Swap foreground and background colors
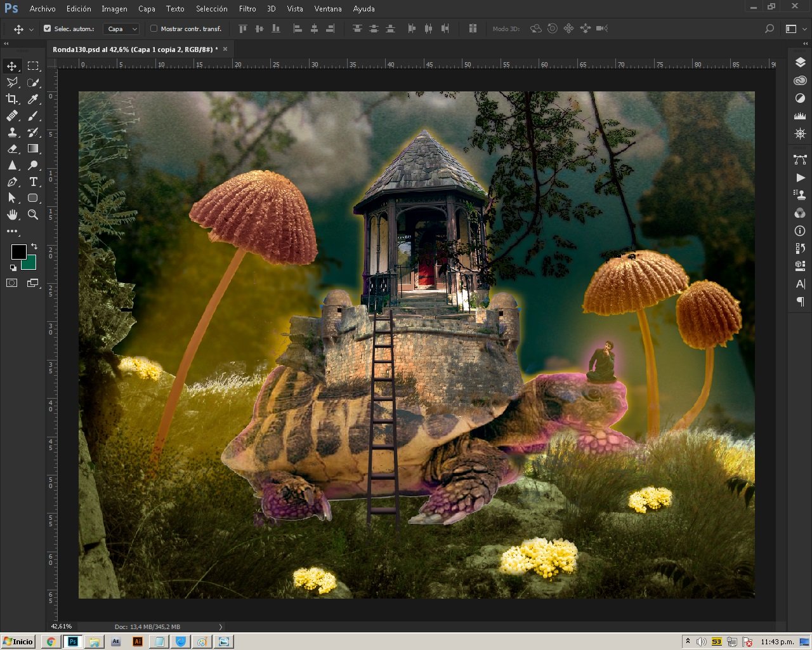Viewport: 812px width, 650px height. click(34, 246)
